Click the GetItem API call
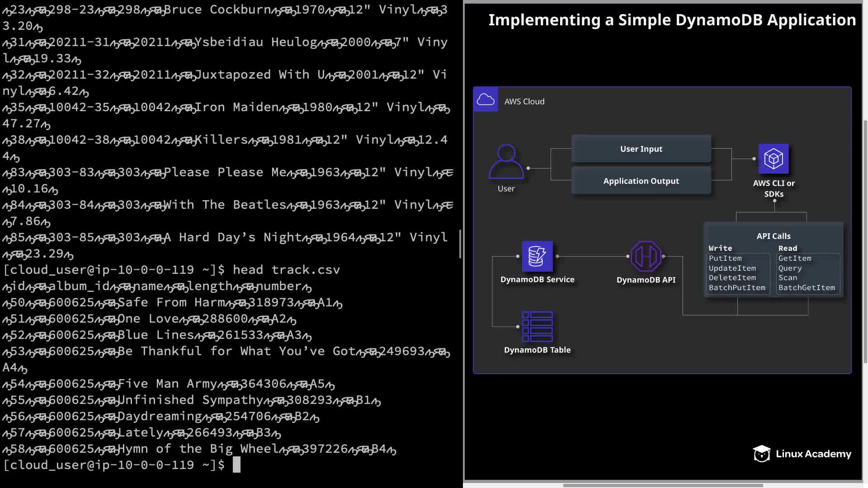 [x=795, y=258]
